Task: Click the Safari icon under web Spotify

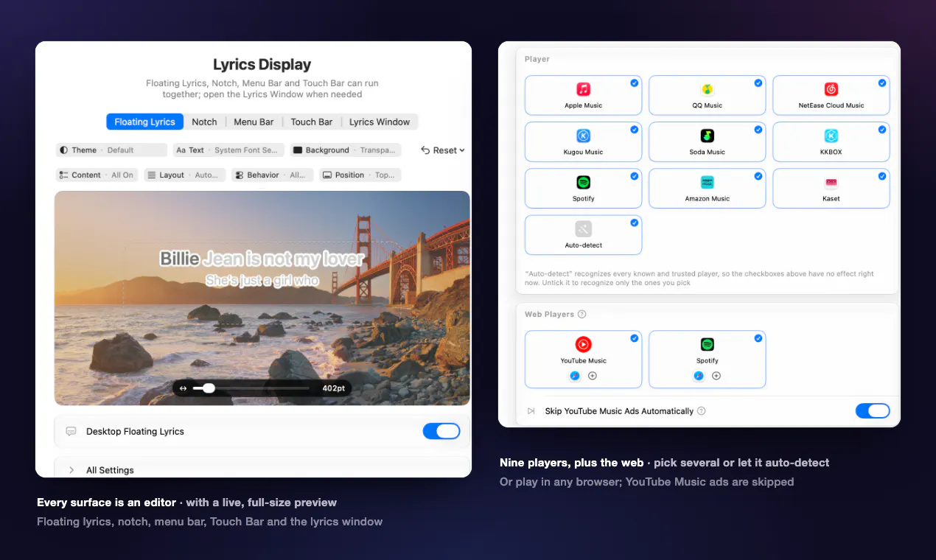Action: 698,376
